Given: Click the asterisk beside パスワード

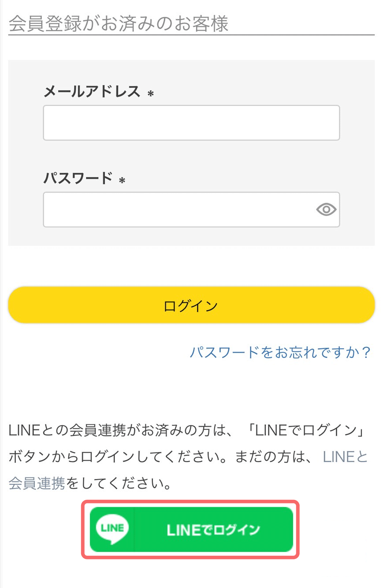Looking at the screenshot, I should tap(122, 181).
